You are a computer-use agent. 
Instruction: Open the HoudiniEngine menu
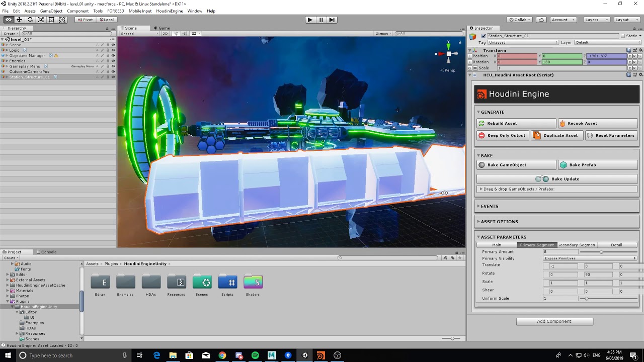(170, 11)
